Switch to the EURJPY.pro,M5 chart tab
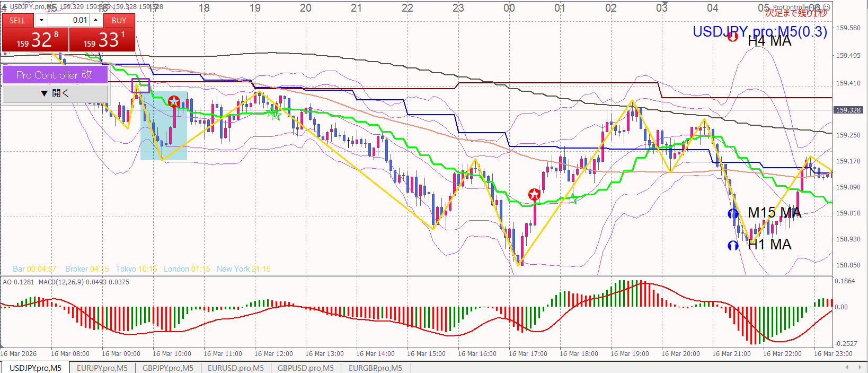This screenshot has width=868, height=373. (102, 368)
